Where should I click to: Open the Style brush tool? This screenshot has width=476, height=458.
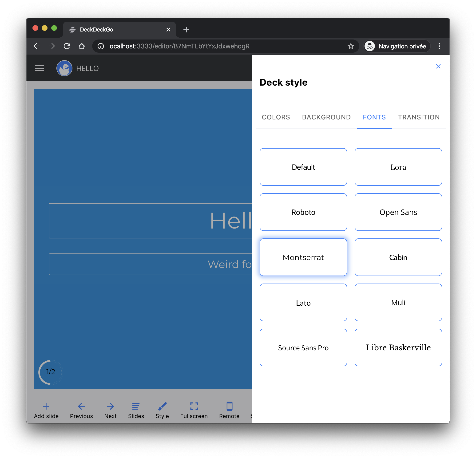[162, 411]
